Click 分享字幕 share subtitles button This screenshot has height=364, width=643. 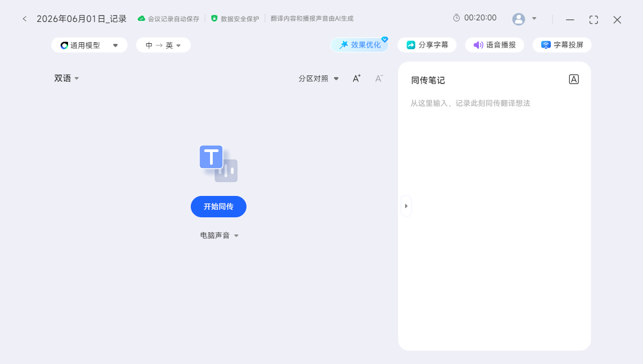click(x=427, y=45)
